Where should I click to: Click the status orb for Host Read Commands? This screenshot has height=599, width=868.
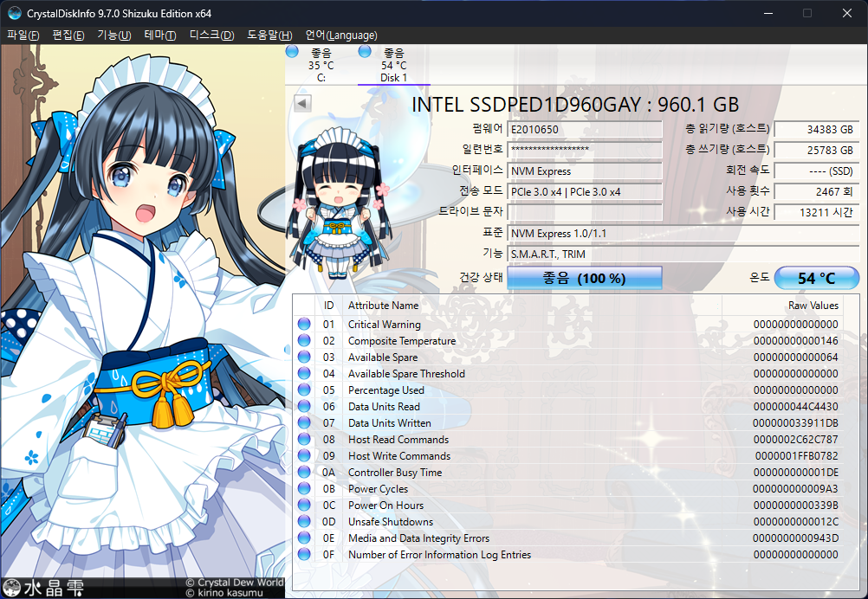coord(304,439)
